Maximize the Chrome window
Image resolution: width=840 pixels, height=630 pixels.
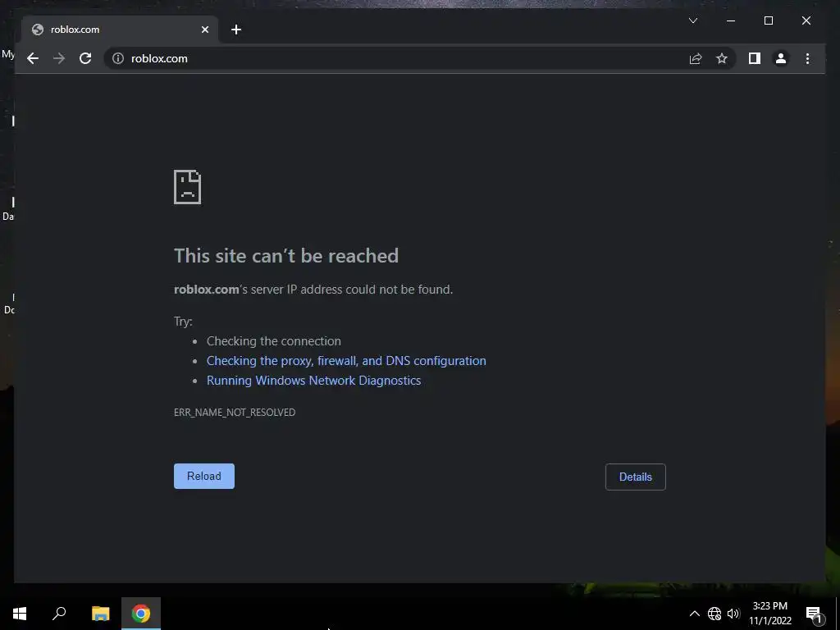point(768,21)
